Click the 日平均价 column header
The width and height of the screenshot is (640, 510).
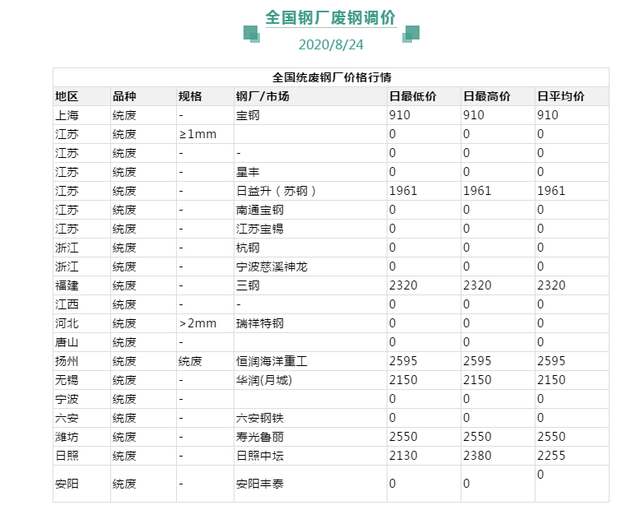coord(561,96)
